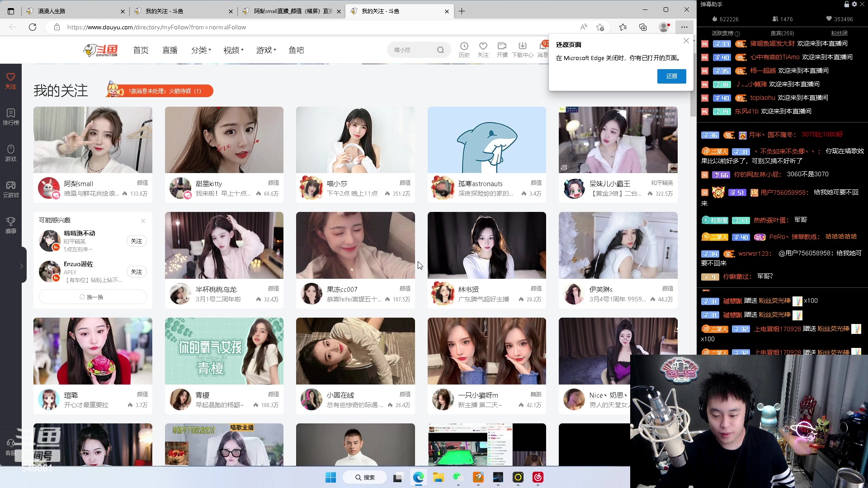Open 果冻cc007 streamer name link
Screen dimensions: 868x488
click(342, 289)
